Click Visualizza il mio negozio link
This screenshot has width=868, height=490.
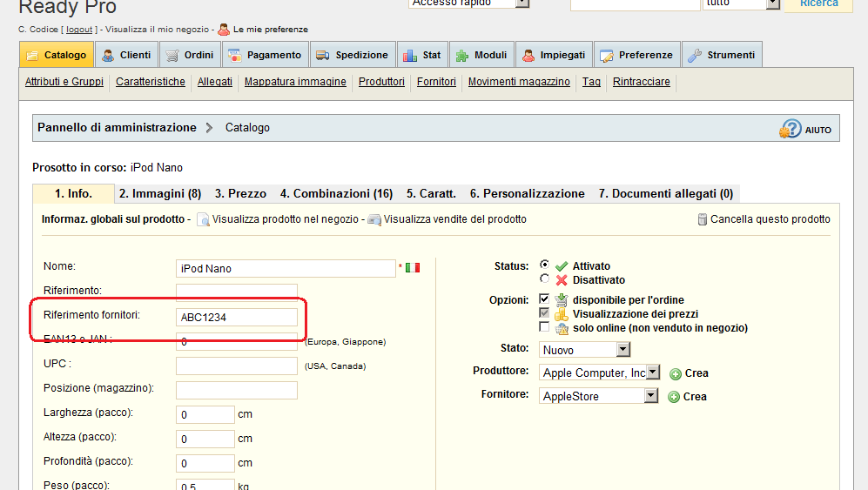pyautogui.click(x=158, y=30)
